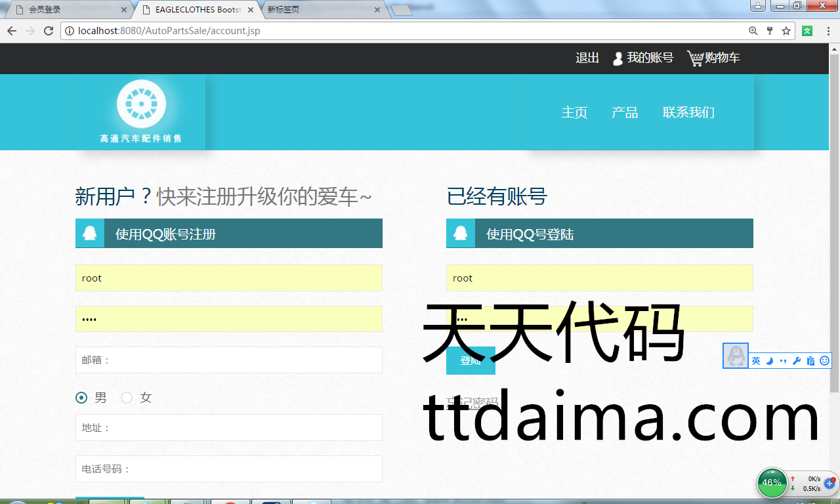Bookmark this page with the star icon
Screen dimensions: 840x504
pos(786,31)
